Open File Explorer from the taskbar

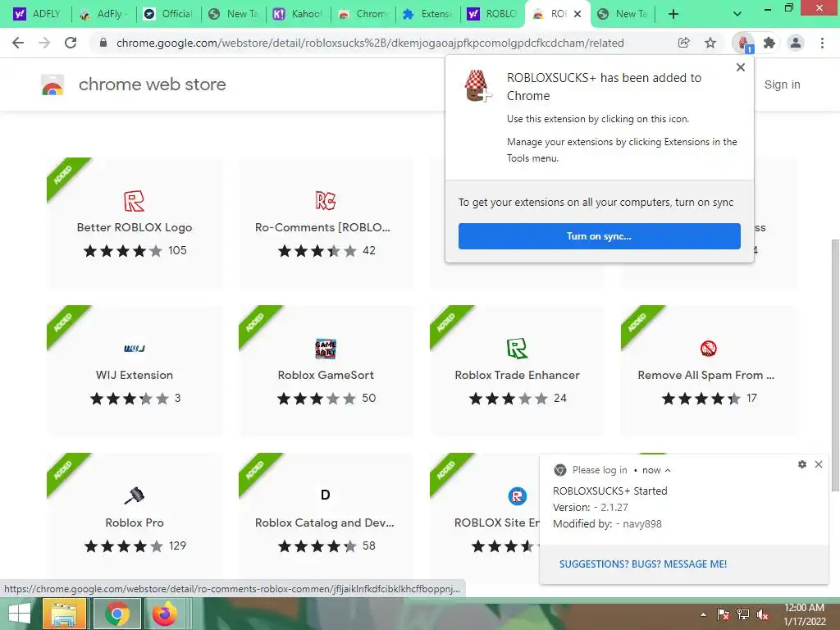pos(64,614)
